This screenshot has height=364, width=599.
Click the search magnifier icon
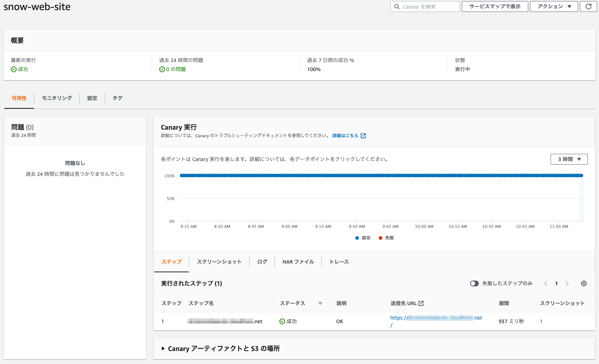tap(397, 6)
